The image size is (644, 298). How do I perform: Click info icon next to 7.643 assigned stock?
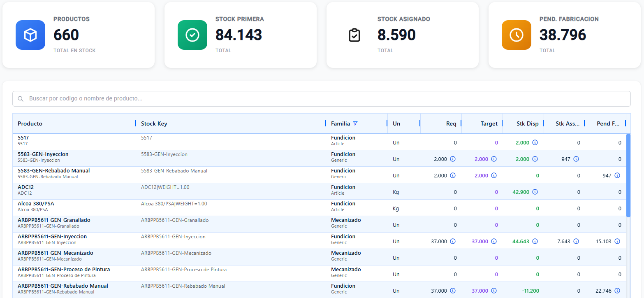click(x=576, y=241)
